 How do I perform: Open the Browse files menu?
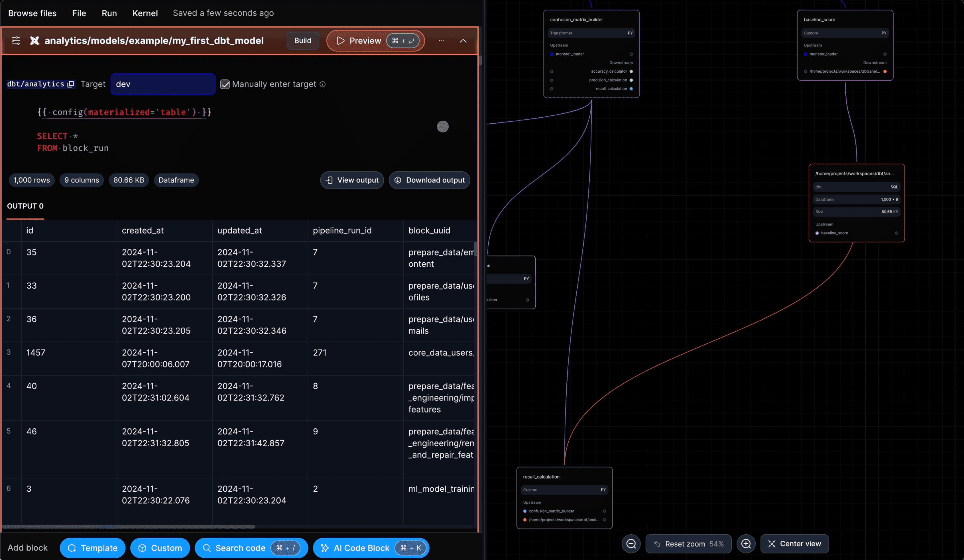click(x=32, y=13)
